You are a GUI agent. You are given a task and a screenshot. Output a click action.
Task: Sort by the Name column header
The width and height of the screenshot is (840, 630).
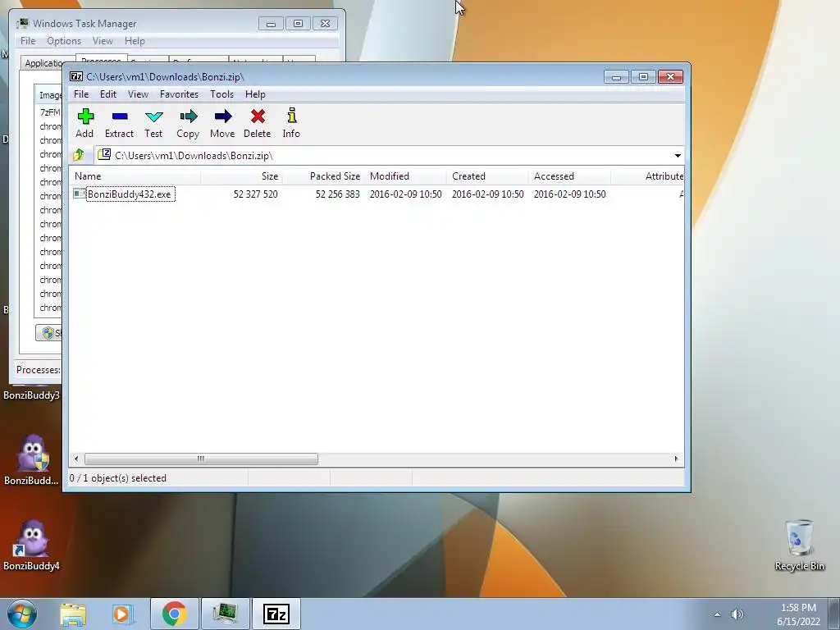point(135,176)
